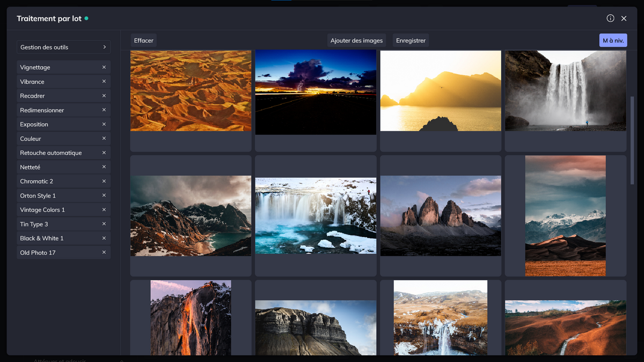
Task: Select the icy blue waterfall thumbnail
Action: pos(316,216)
